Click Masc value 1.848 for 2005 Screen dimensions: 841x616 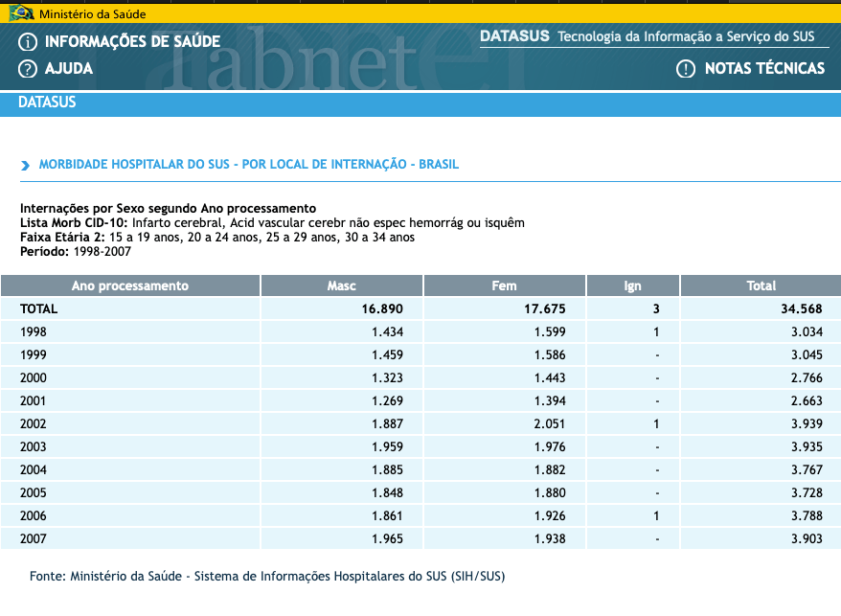point(388,493)
